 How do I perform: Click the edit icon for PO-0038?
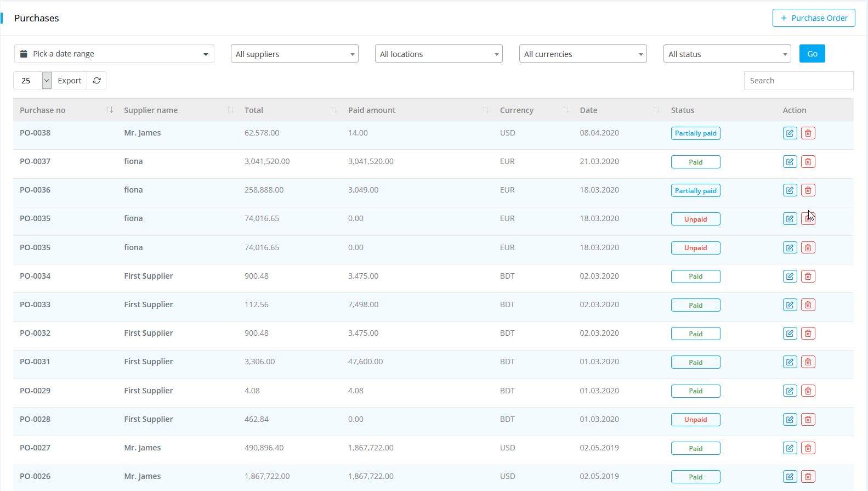point(790,133)
